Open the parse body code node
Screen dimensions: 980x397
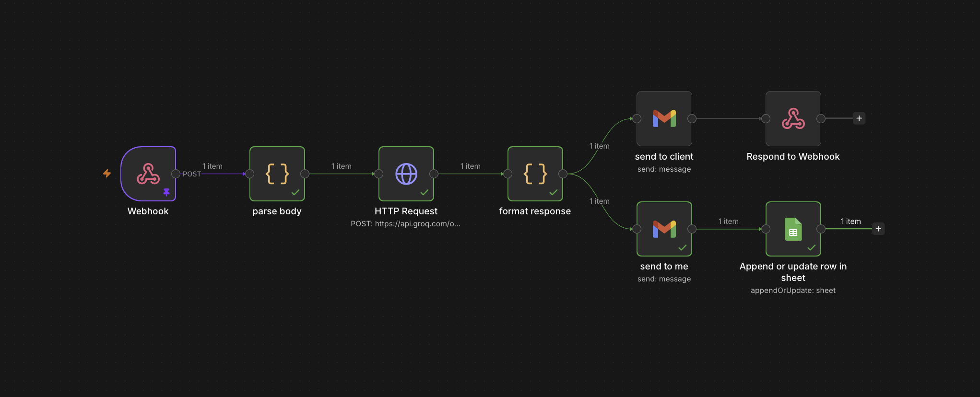coord(277,174)
